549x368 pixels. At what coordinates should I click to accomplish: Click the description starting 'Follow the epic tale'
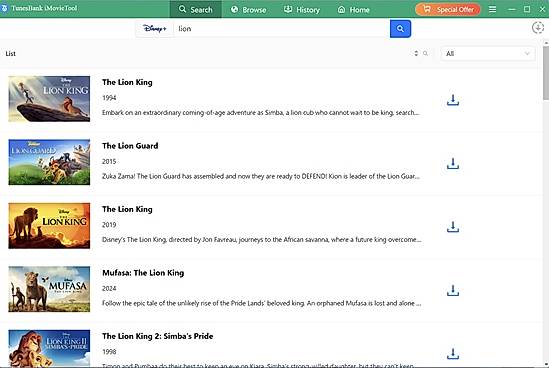[262, 303]
